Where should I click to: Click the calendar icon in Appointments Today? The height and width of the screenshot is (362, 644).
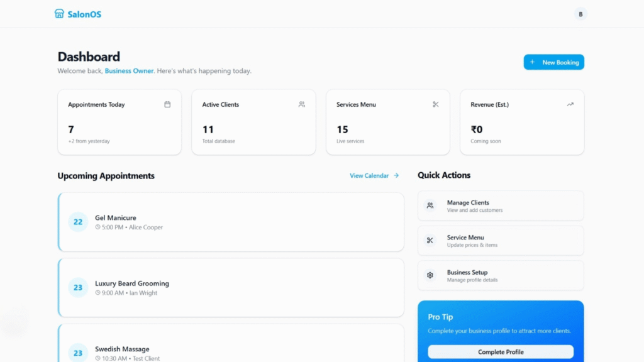coord(167,104)
